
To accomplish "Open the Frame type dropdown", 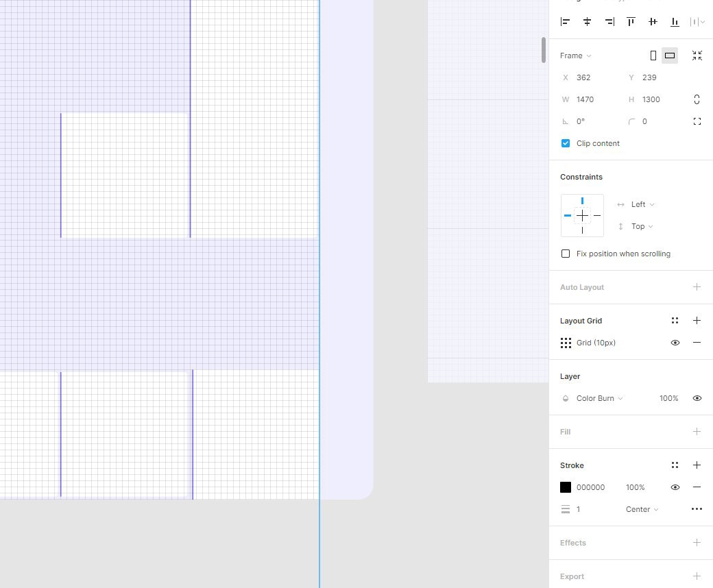I will 576,56.
